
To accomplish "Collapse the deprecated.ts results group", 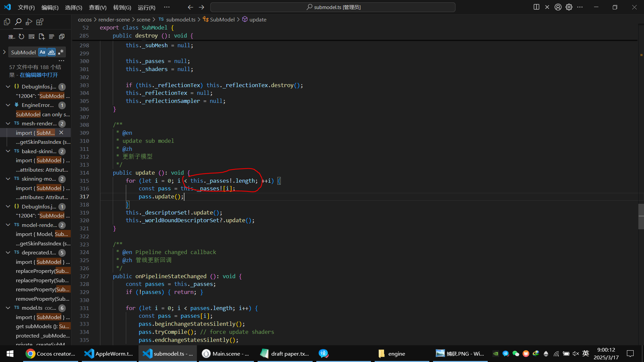I will coord(8,252).
